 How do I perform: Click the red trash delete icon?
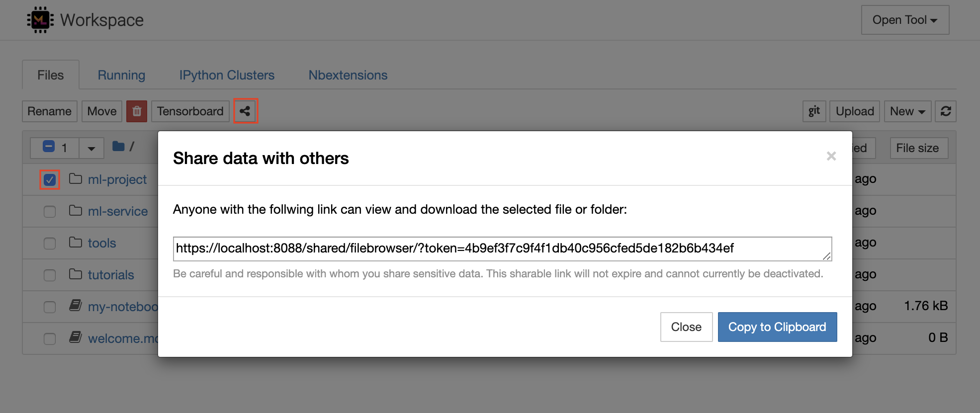click(x=137, y=111)
